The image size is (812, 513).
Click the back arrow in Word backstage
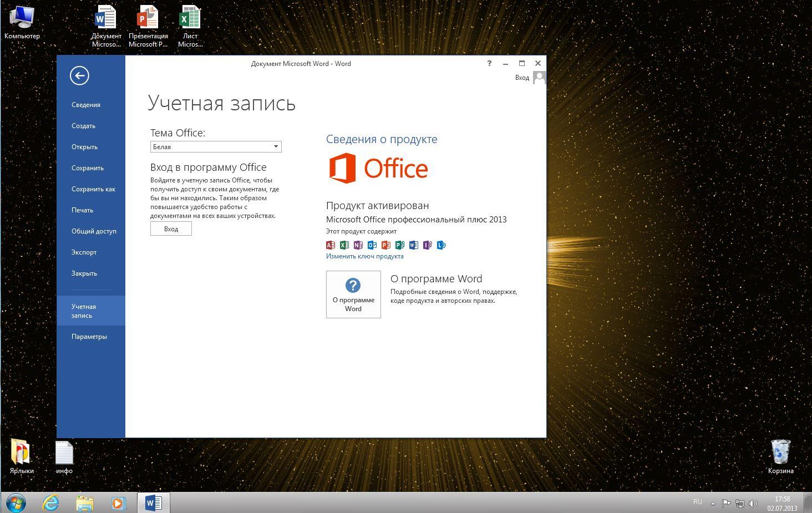[79, 76]
